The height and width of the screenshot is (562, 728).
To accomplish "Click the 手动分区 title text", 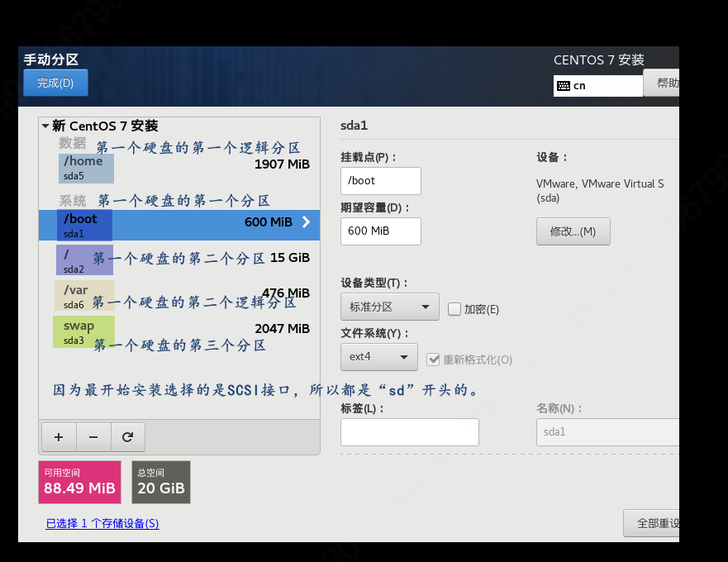I will pyautogui.click(x=51, y=60).
